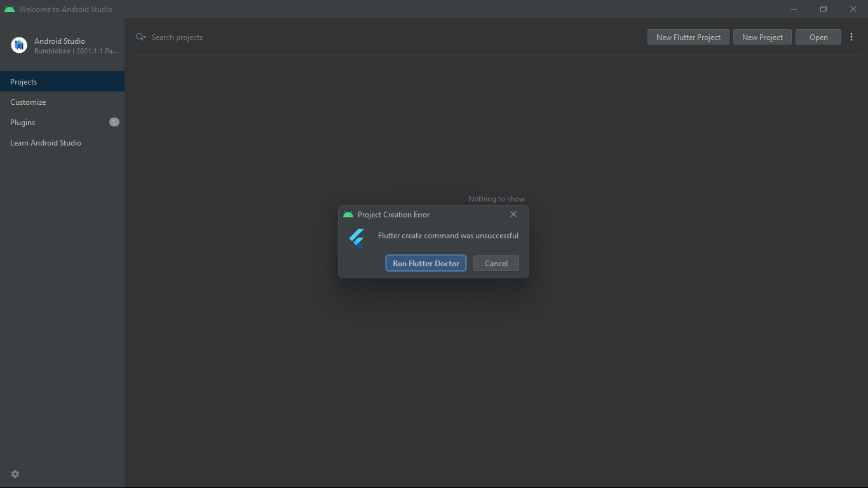
Task: Open an existing project
Action: pyautogui.click(x=818, y=37)
